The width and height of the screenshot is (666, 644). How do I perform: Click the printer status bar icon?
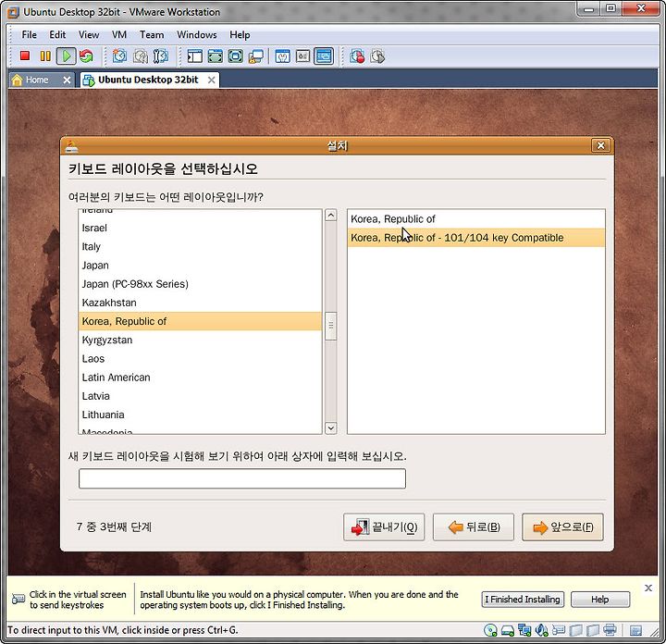click(x=610, y=629)
